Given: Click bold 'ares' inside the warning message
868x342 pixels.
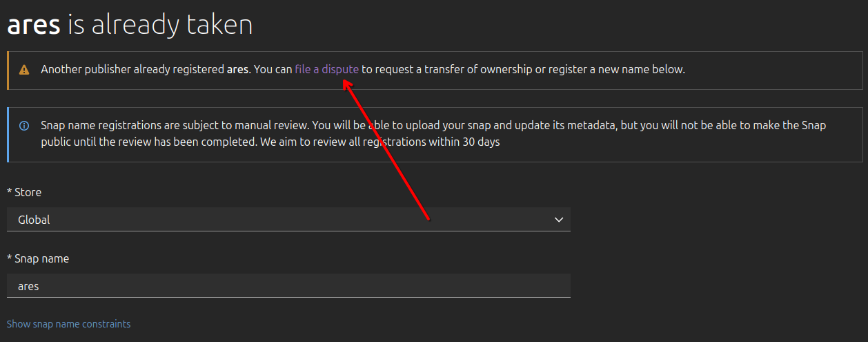Looking at the screenshot, I should 237,69.
